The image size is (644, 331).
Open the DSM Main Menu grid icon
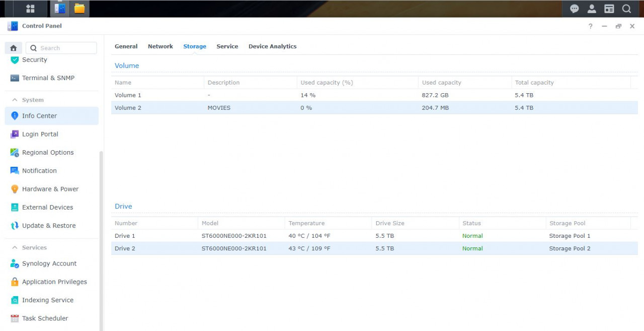pyautogui.click(x=30, y=9)
